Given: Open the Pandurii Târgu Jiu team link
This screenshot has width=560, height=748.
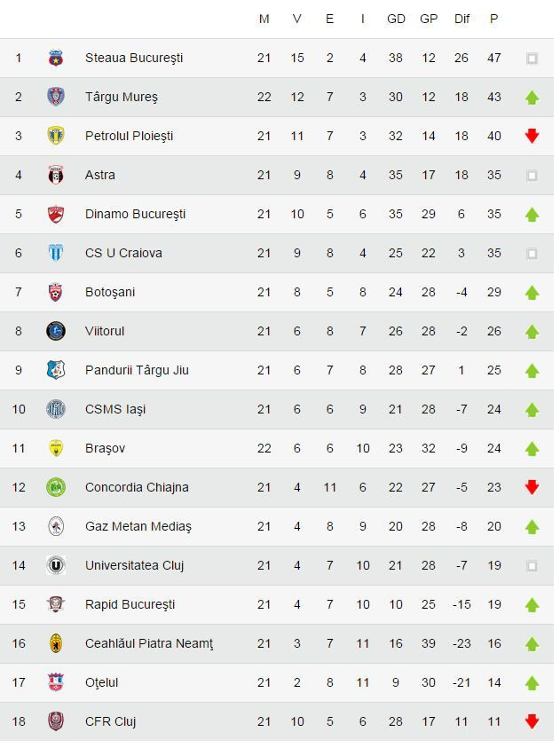Looking at the screenshot, I should pos(137,370).
